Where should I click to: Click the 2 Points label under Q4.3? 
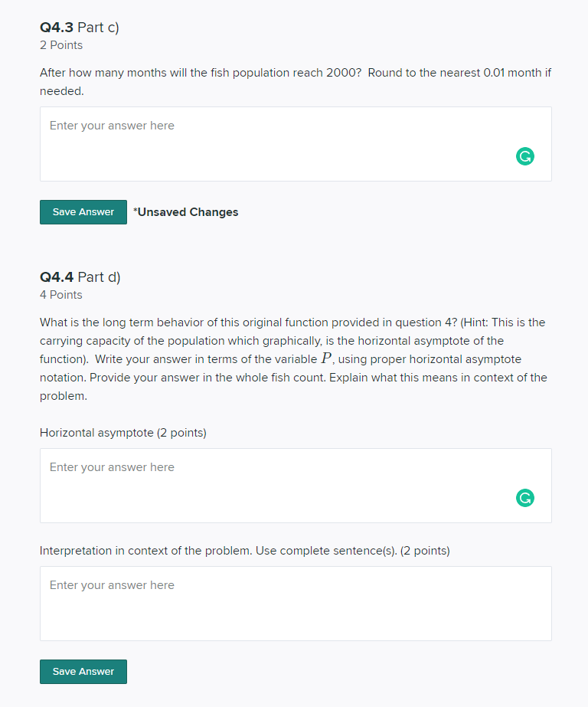click(61, 45)
